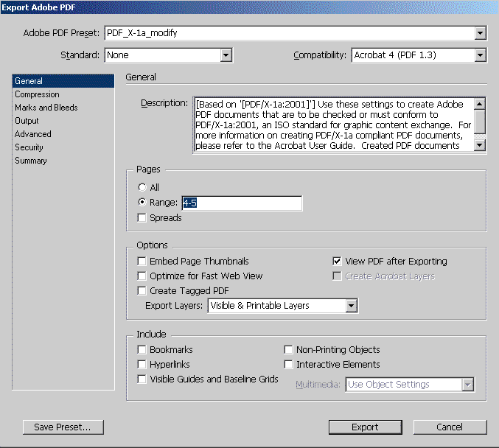This screenshot has width=499, height=448.
Task: Open the disabled Multimedia dropdown
Action: click(x=410, y=385)
